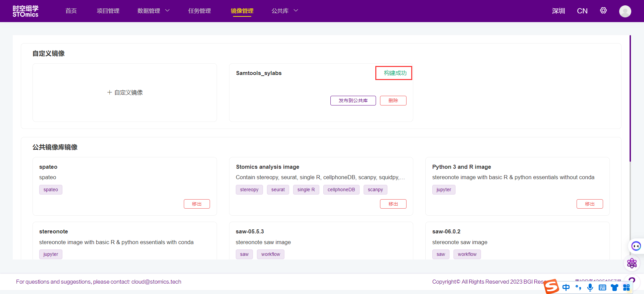This screenshot has height=294, width=644.
Task: Click 发布到公共库 for Samtools_sylabs
Action: tap(353, 100)
